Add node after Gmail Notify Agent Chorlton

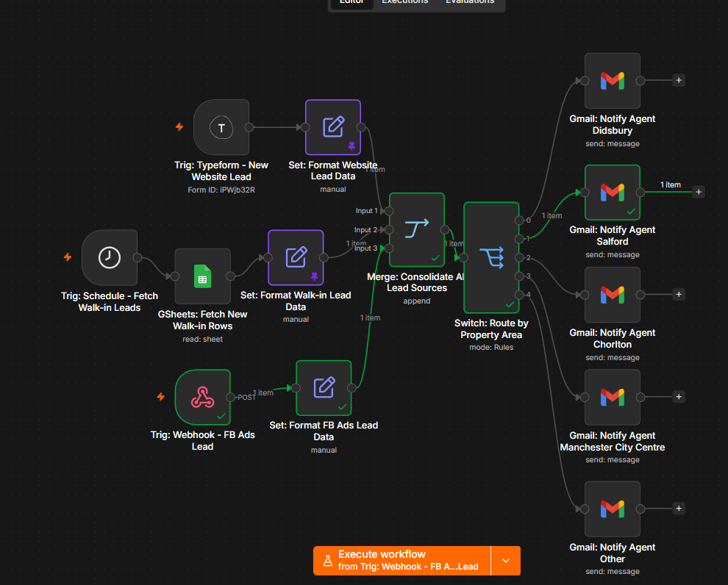coord(679,294)
